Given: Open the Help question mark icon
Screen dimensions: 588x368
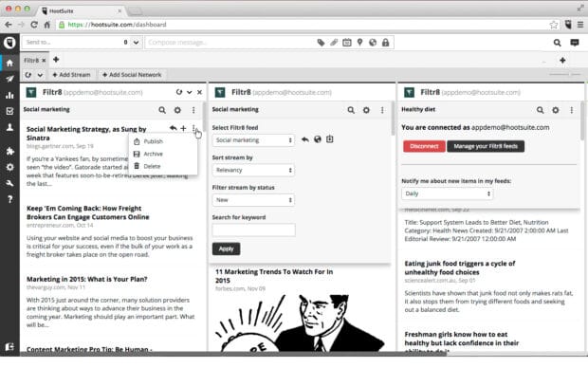Looking at the screenshot, I should (x=9, y=199).
